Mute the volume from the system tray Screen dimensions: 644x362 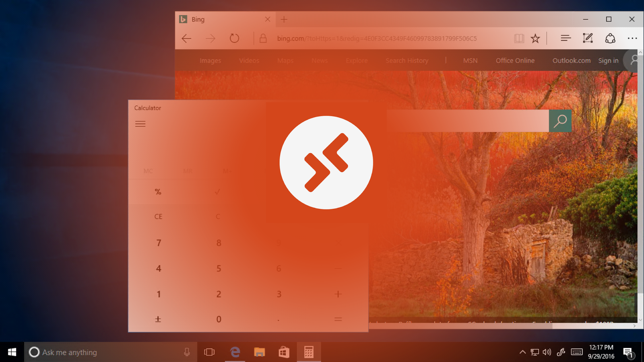pos(547,352)
